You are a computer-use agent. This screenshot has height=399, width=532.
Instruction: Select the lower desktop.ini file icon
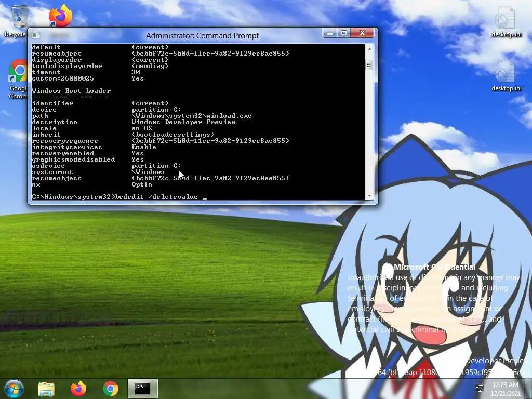[506, 75]
